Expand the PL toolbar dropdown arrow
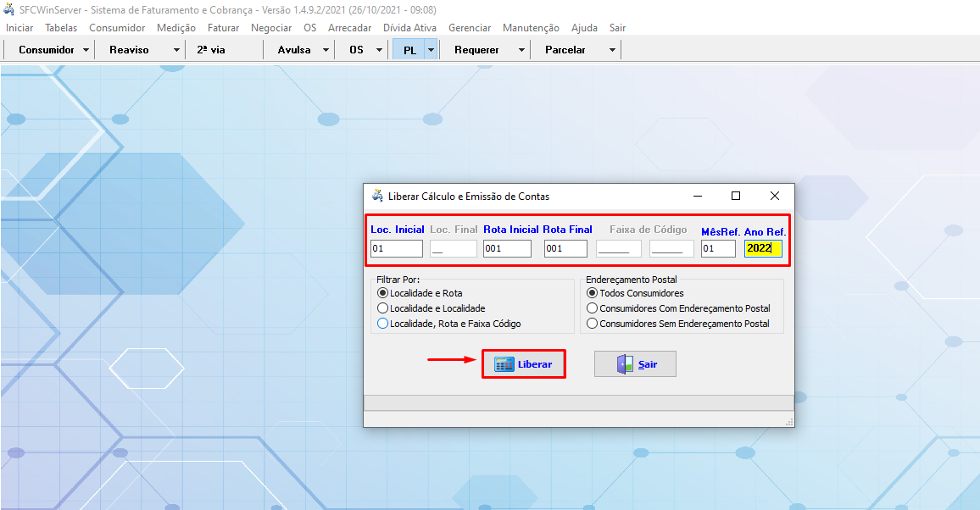Viewport: 980px width, 510px height. point(431,50)
